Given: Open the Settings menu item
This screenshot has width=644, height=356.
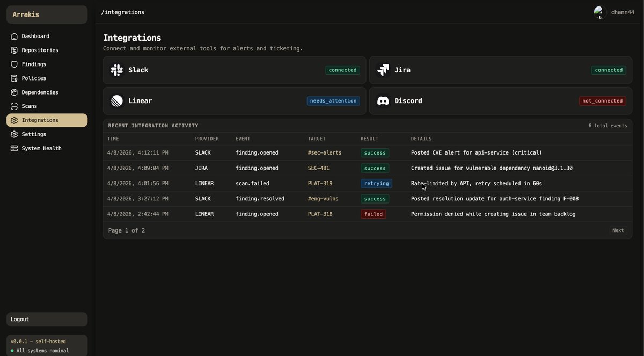Looking at the screenshot, I should 47,134.
